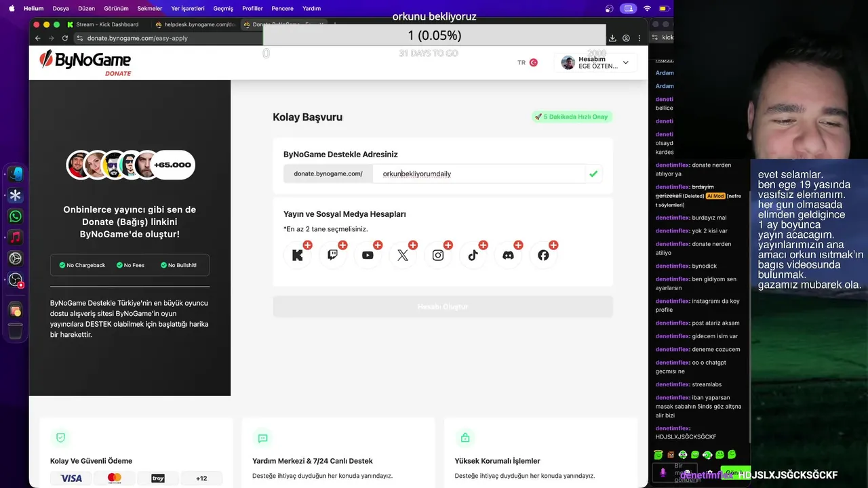Click the 5 Dakikada Hızlı Onay badge
Screen dimensions: 868x488
pos(572,117)
